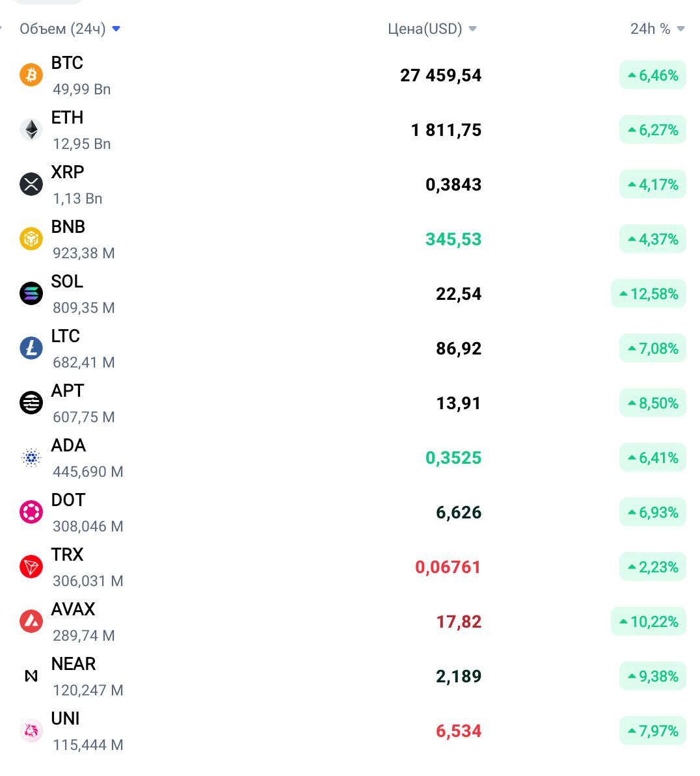Tap the NEAR protocol icon
700x776 pixels.
[x=31, y=676]
